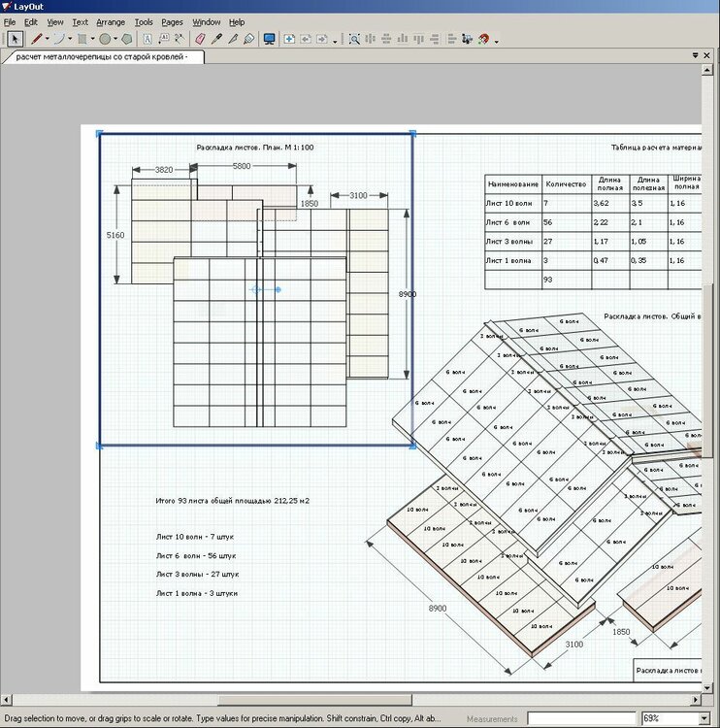720x728 pixels.
Task: Open the Pages menu
Action: tap(172, 21)
